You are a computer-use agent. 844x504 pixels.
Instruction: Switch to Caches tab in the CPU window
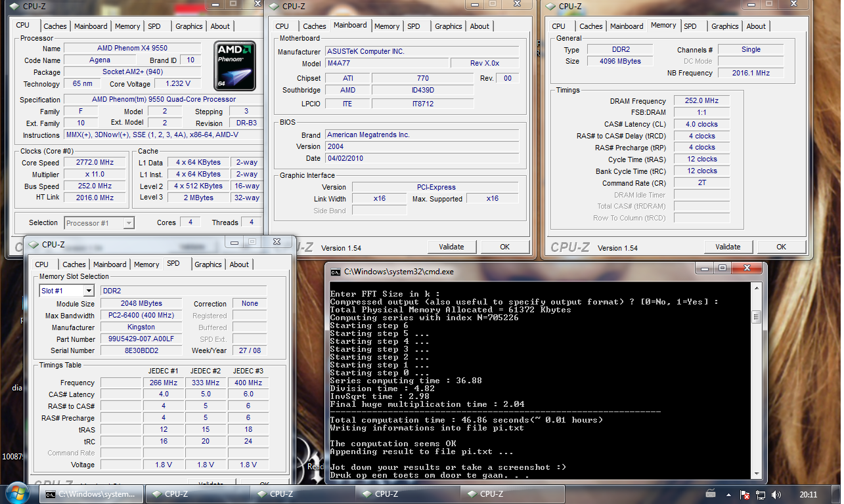pyautogui.click(x=55, y=26)
